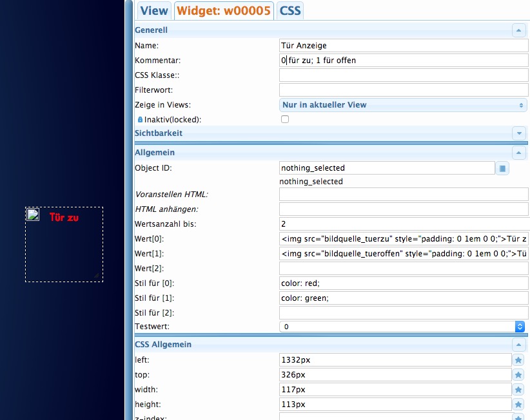Click the Stil für [0] field with color: red

[x=404, y=283]
